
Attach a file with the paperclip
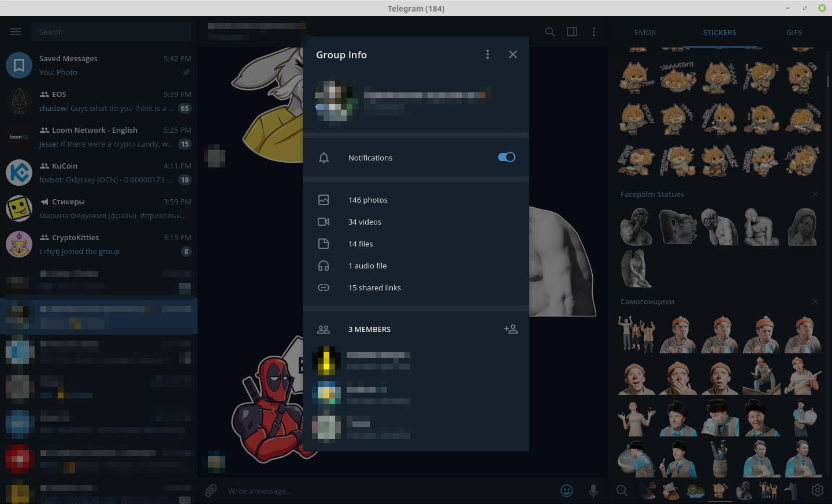tap(211, 491)
